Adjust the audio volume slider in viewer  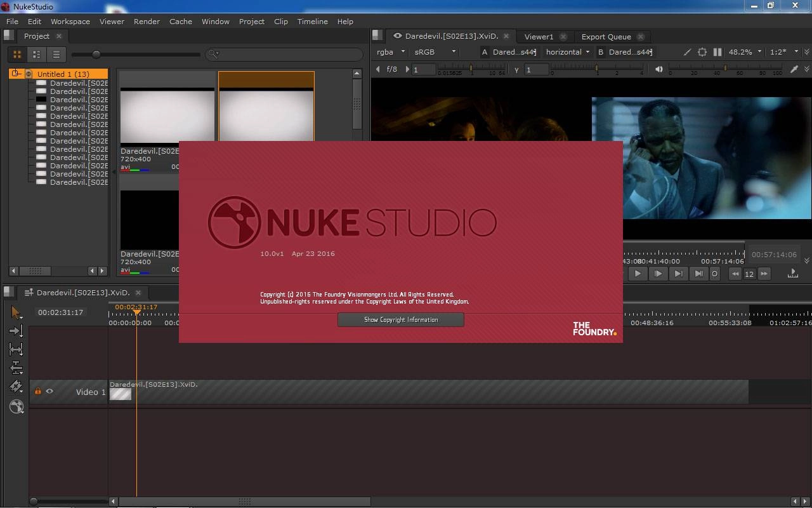pos(726,69)
